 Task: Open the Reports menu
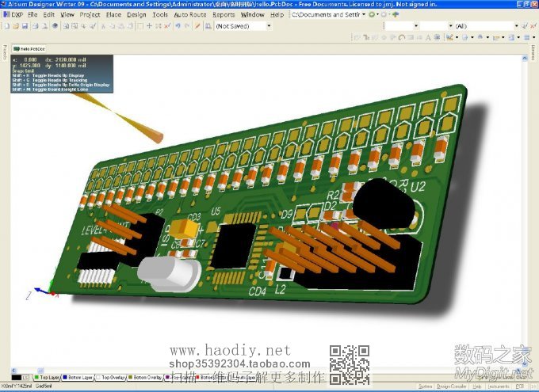click(224, 14)
